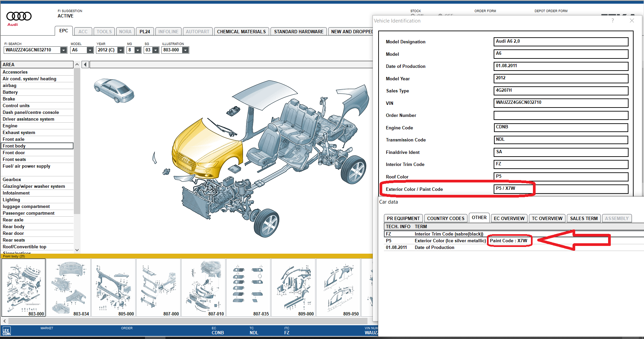
Task: Click the scroll-up chevron on the AREA list
Action: 77,64
